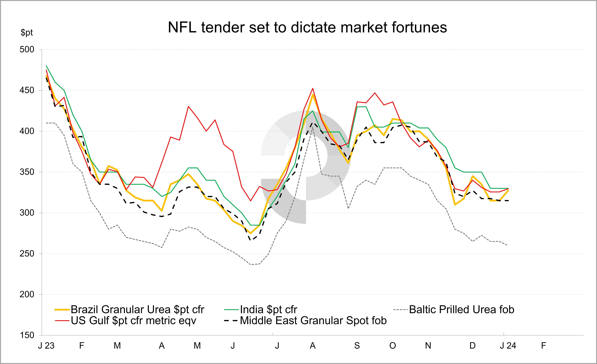Select the "Middle East Granular Spot fob" legend label
The width and height of the screenshot is (597, 364).
tap(313, 321)
